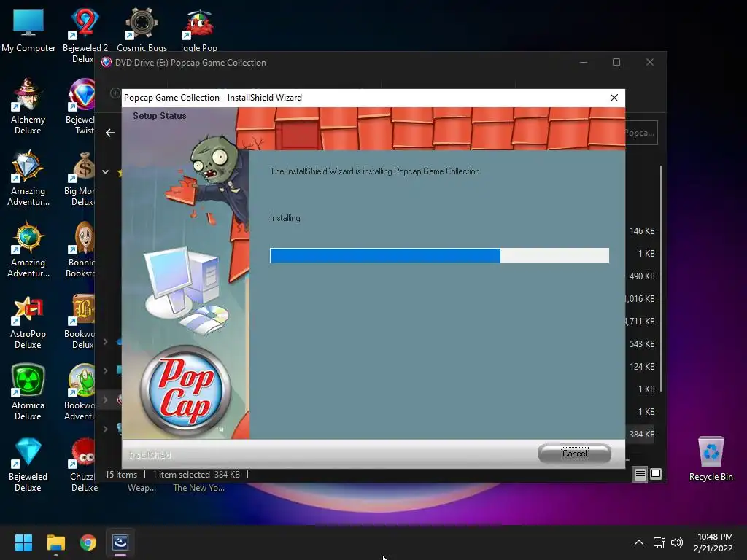Close the InstallShield Wizard dialog
Image resolution: width=747 pixels, height=560 pixels.
[x=614, y=98]
